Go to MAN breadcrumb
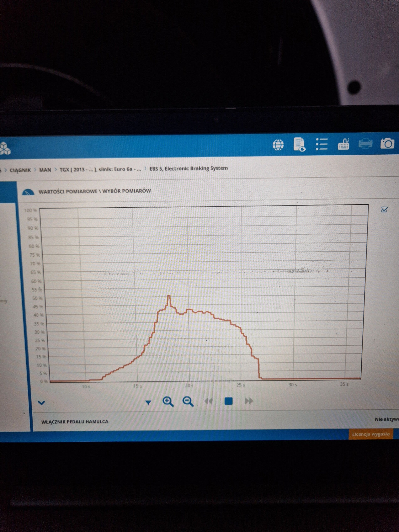The width and height of the screenshot is (399, 532). [45, 170]
